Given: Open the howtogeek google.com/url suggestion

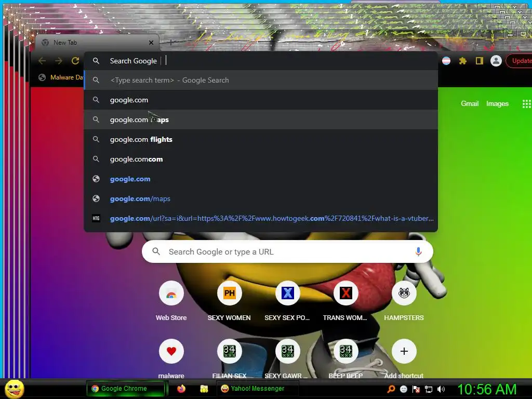Looking at the screenshot, I should coord(261,218).
